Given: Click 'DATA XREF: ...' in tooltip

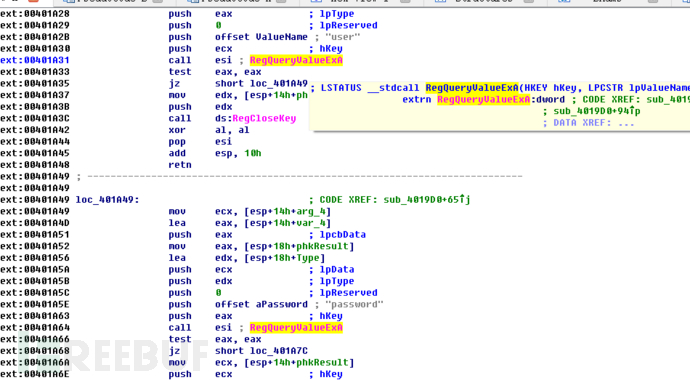Looking at the screenshot, I should (x=594, y=123).
